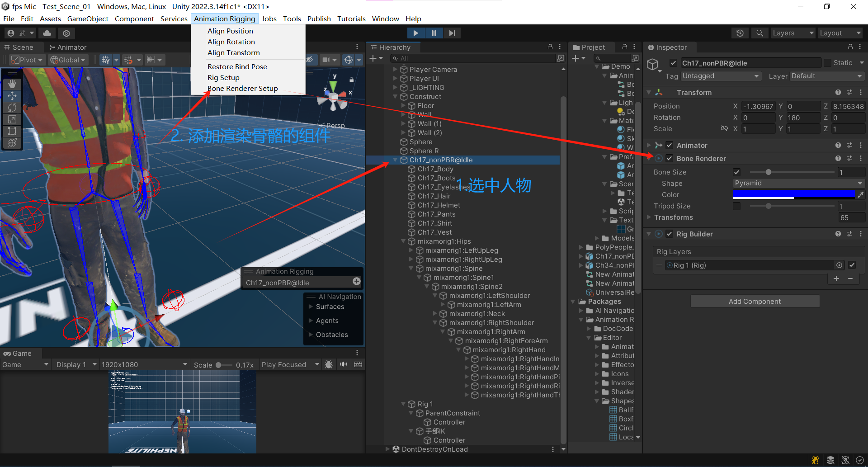
Task: Disable the Bone Renderer component checkbox
Action: pos(670,159)
